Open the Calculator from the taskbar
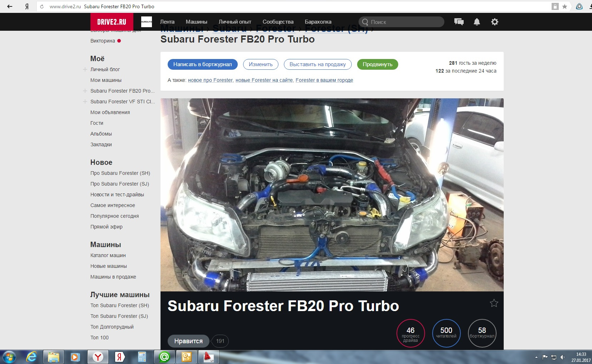This screenshot has height=364, width=592. point(142,357)
